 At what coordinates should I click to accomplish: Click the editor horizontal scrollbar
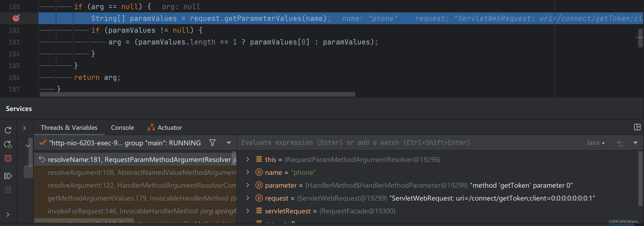(x=198, y=94)
